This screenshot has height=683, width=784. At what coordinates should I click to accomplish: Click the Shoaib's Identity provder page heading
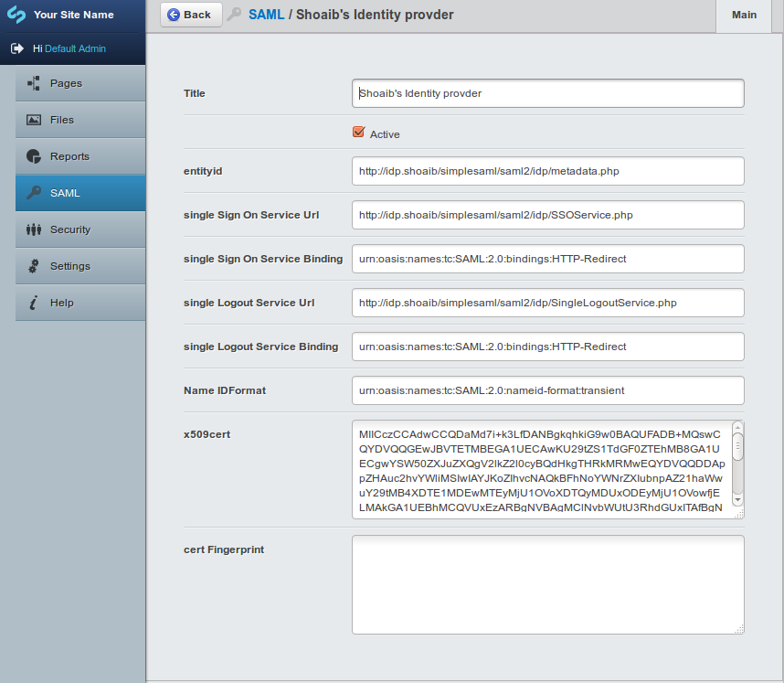coord(375,14)
